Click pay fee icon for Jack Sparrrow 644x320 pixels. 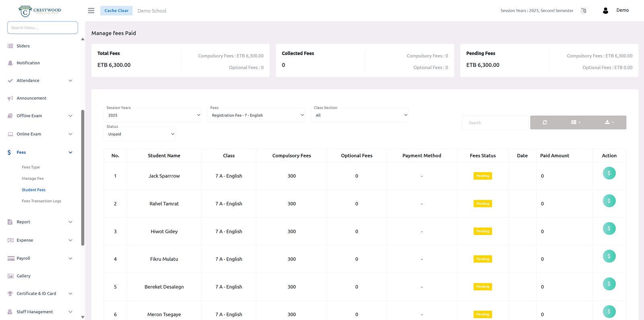click(x=609, y=173)
